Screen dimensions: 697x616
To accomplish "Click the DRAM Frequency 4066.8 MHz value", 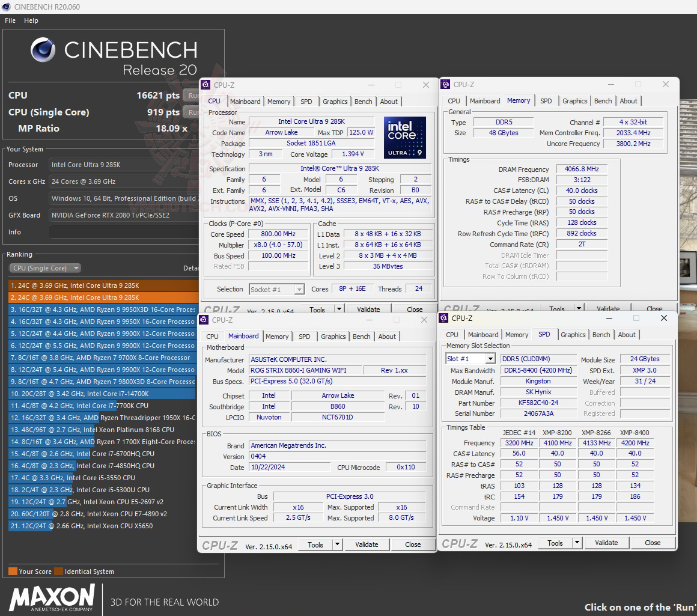I will click(582, 169).
